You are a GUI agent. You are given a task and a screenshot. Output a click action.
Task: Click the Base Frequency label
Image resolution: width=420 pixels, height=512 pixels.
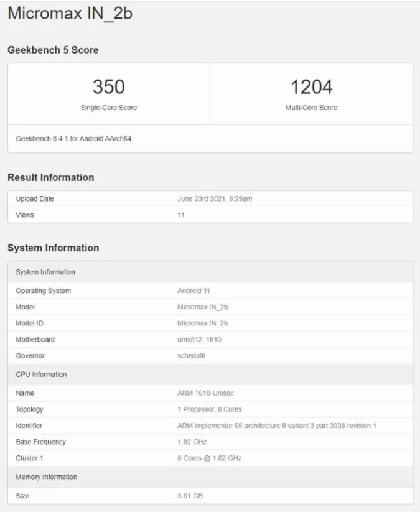[x=41, y=442]
